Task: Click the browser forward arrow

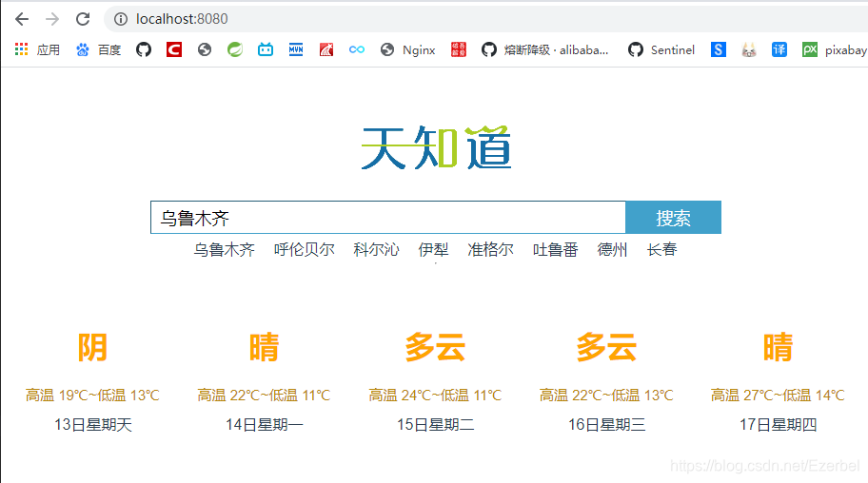Action: (52, 19)
